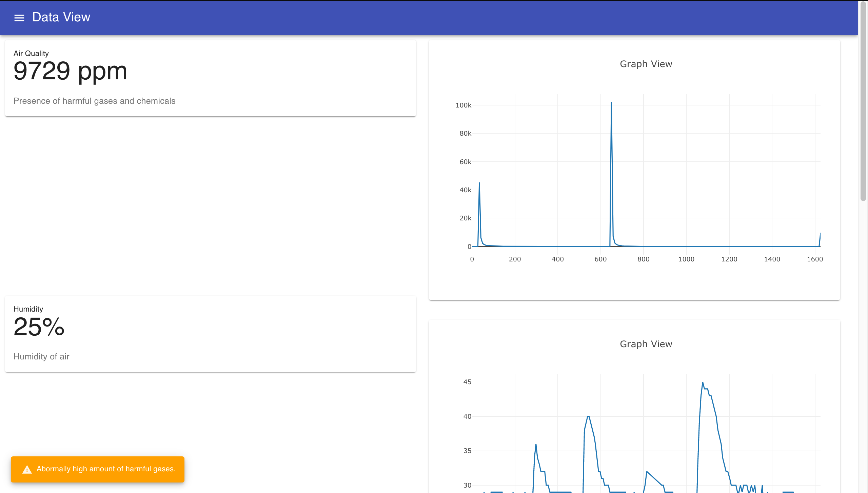Click the 100k peak in air quality graph
Screen dimensions: 868x493
pos(611,102)
